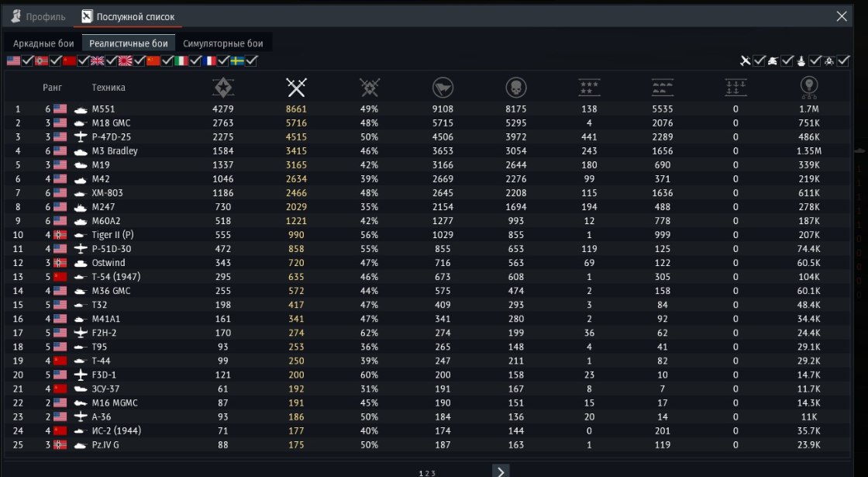This screenshot has width=868, height=477.
Task: Click the Great Britain flag filter icon
Action: pos(98,61)
